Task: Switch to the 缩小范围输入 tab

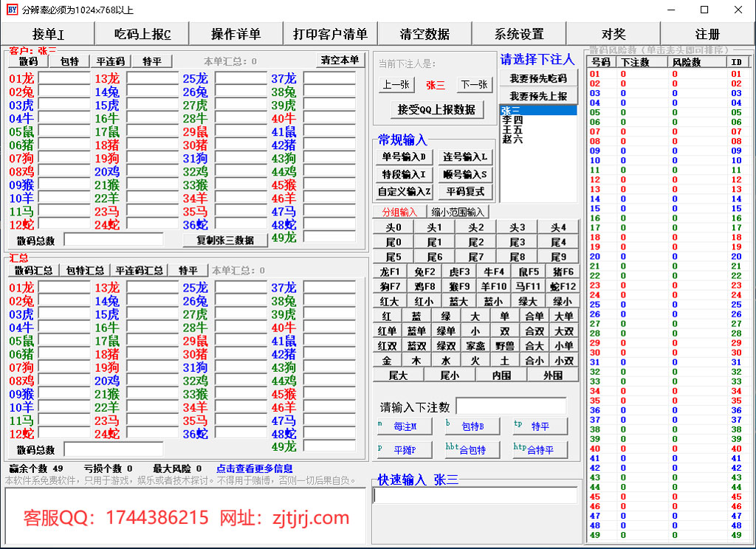Action: [x=458, y=212]
